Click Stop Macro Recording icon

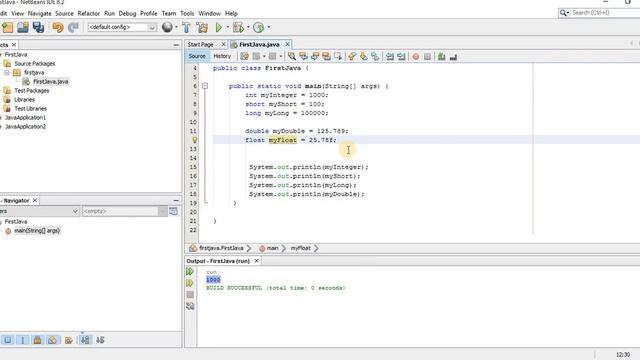[x=427, y=56]
